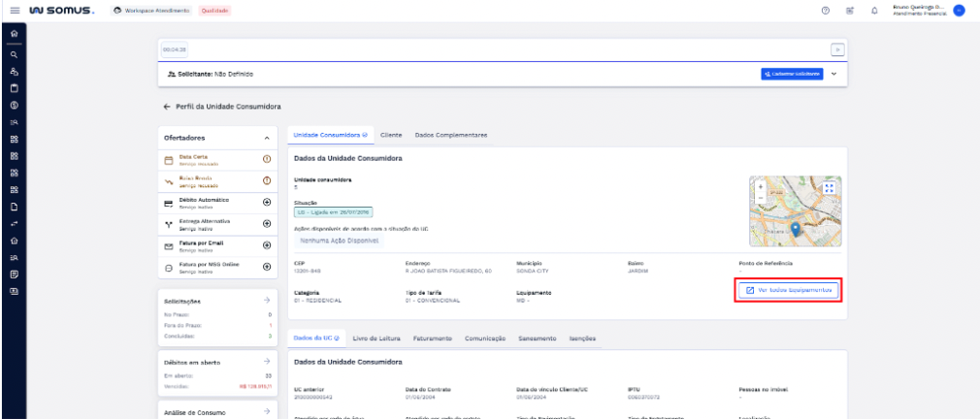Click the Nenhuma Ação Disponível button

(340, 240)
